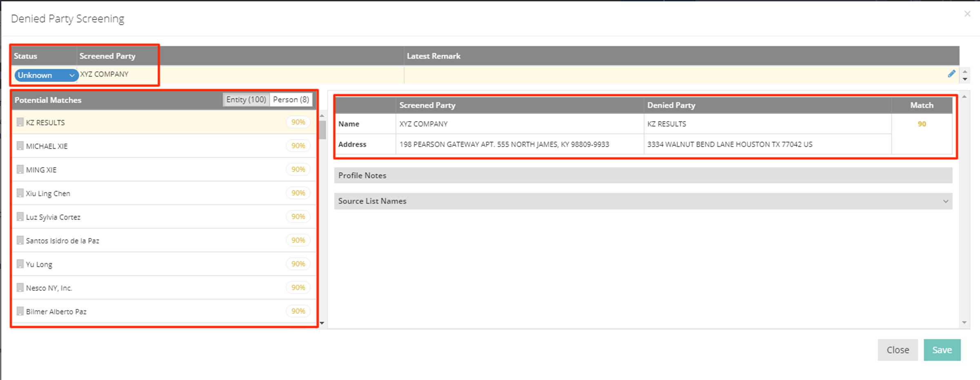Close the Denied Party Screening dialog with X

967,14
